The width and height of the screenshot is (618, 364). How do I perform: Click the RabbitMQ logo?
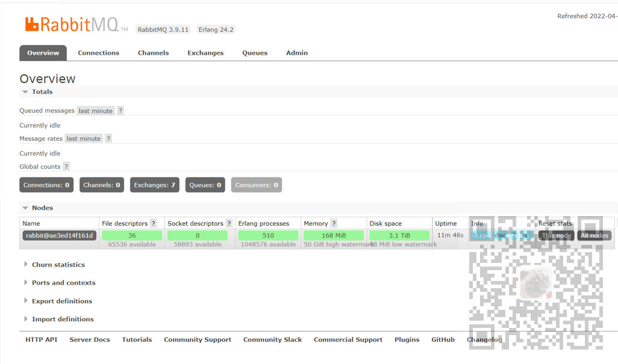tap(76, 25)
